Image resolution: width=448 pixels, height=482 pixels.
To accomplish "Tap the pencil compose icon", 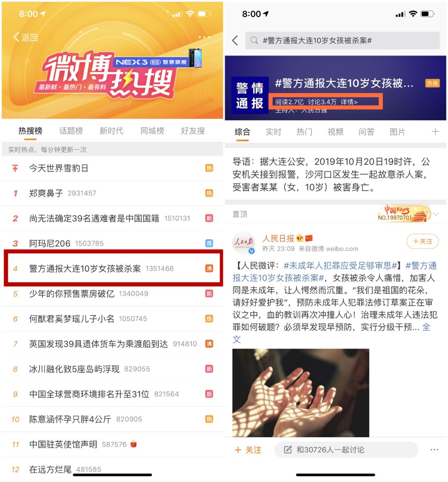I will click(288, 450).
